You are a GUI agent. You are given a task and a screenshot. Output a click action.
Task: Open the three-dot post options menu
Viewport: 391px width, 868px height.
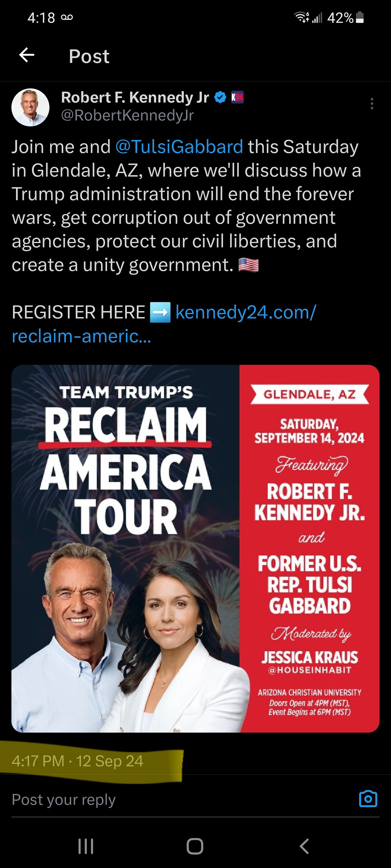(372, 103)
